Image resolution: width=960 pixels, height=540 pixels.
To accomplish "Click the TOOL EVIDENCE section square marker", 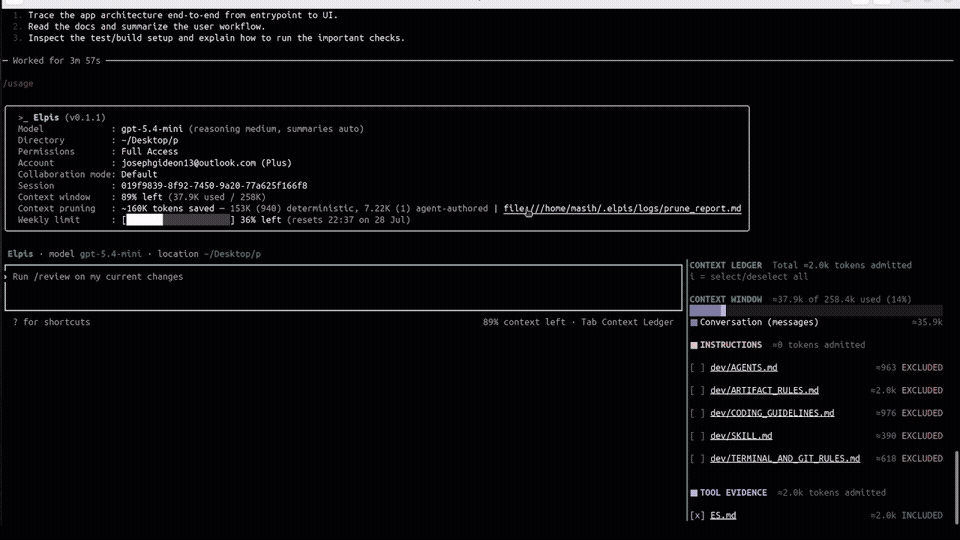I will 694,493.
